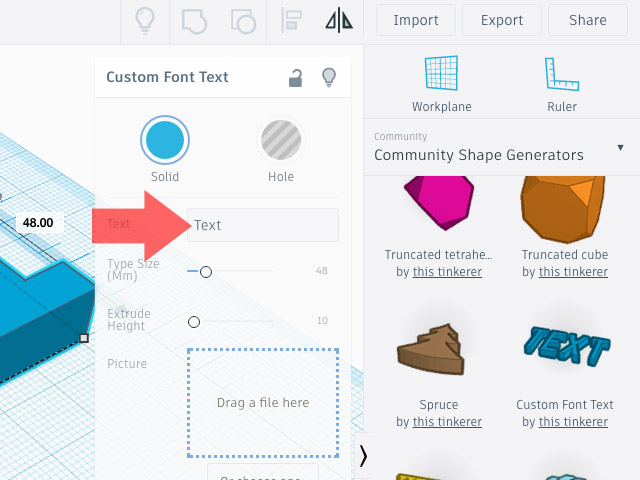Open the Align tool
Viewport: 640px width, 480px height.
pos(292,20)
